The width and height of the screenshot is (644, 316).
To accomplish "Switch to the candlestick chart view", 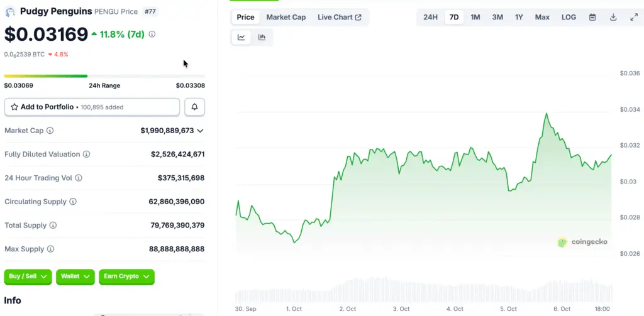I will point(262,38).
